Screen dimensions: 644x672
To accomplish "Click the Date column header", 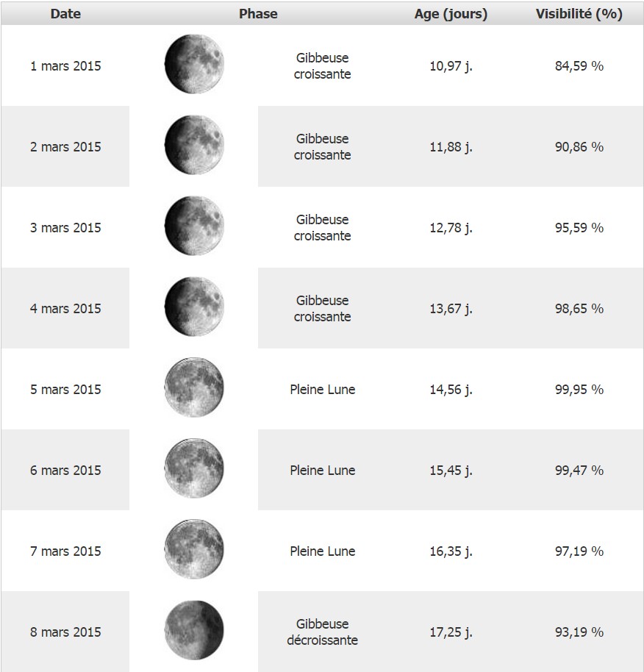I will (x=65, y=14).
